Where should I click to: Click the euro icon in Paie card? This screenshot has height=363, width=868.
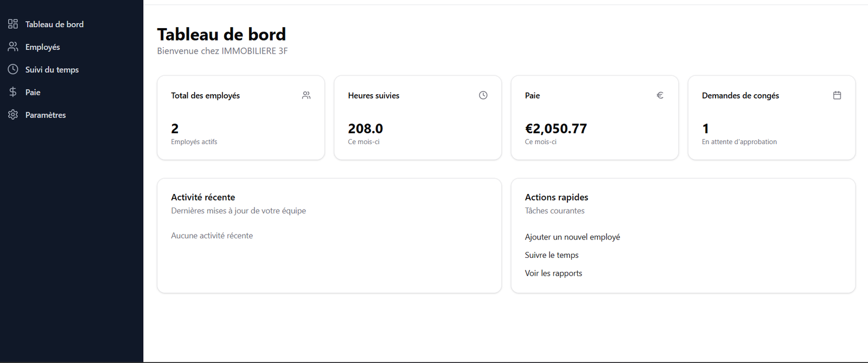coord(660,95)
